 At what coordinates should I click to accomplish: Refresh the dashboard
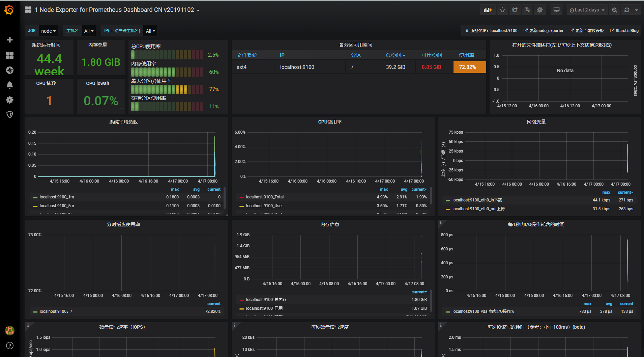click(x=627, y=10)
